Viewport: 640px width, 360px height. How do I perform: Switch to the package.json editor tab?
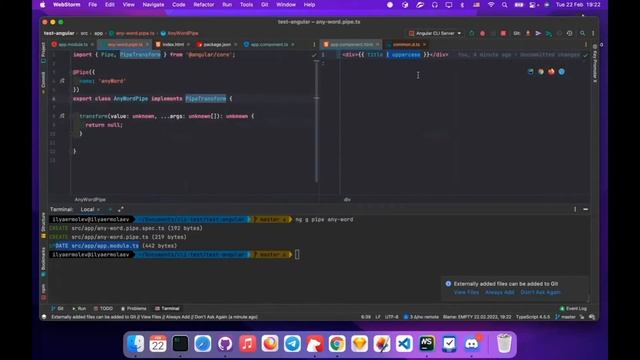[217, 44]
